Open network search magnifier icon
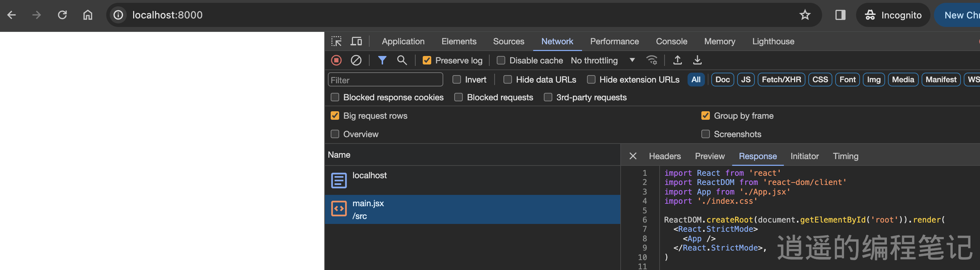This screenshot has height=270, width=980. (402, 60)
